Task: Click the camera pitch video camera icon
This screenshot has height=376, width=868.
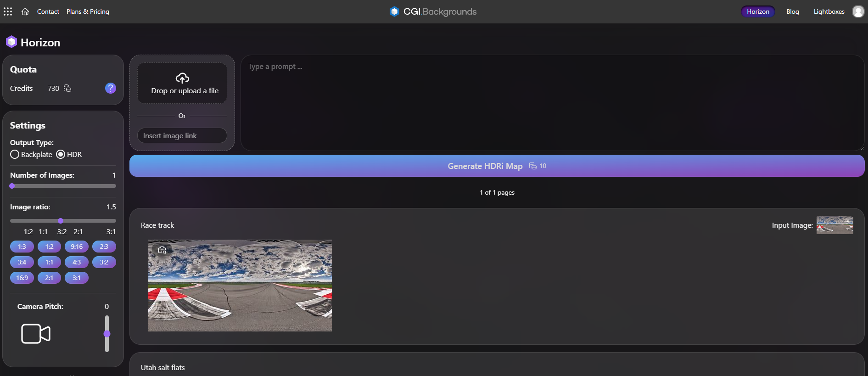Action: coord(36,334)
